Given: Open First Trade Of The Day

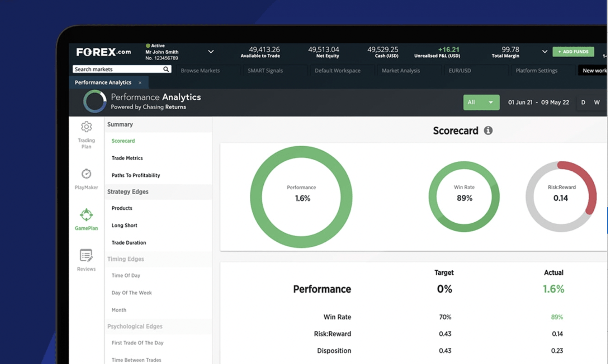Looking at the screenshot, I should coord(137,343).
